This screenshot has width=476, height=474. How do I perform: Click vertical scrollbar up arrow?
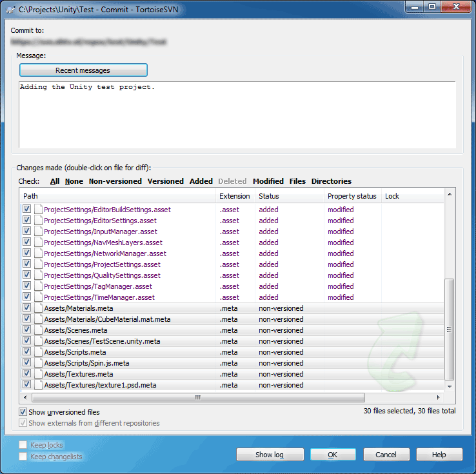click(x=450, y=194)
